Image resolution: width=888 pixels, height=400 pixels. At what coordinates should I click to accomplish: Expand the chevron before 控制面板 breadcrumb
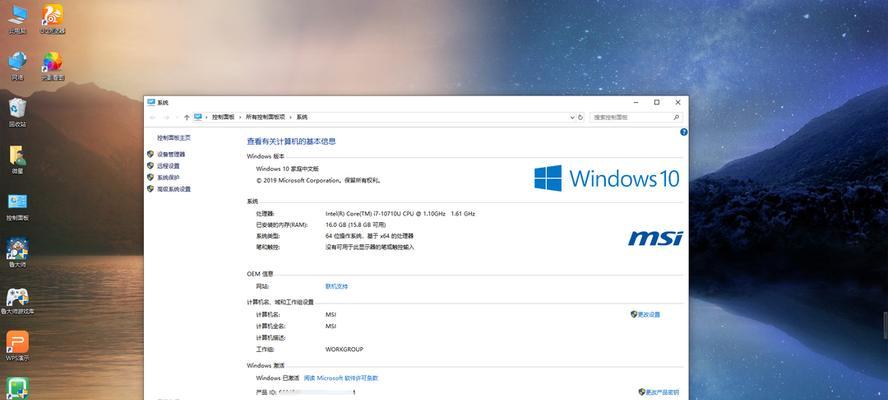(207, 117)
